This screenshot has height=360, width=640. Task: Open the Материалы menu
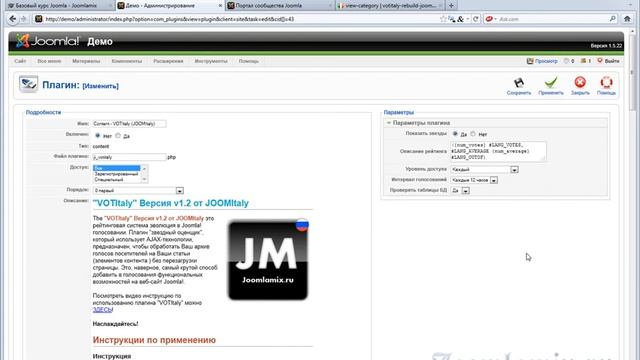86,61
